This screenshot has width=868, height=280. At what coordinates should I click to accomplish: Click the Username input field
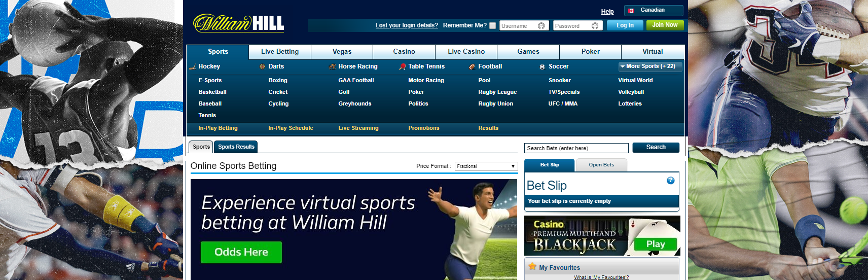524,26
